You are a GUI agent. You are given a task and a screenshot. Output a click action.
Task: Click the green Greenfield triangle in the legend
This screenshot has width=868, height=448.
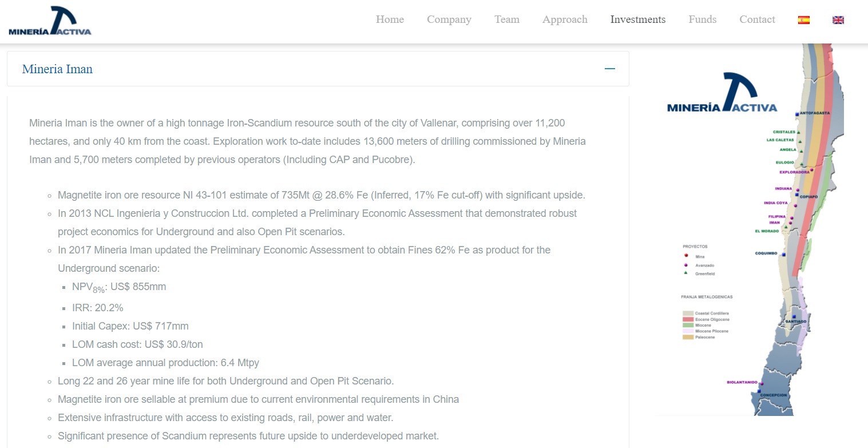pyautogui.click(x=685, y=273)
